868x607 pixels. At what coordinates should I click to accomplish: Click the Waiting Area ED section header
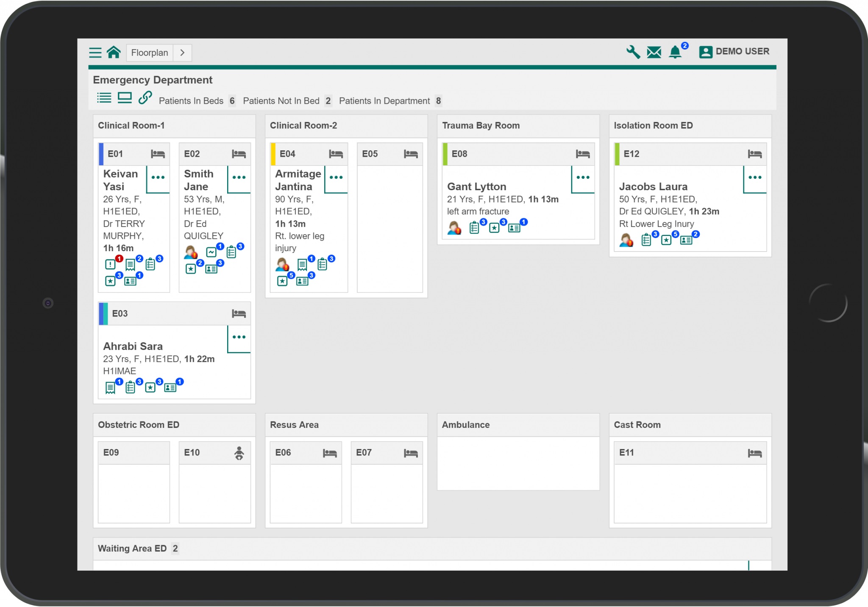[x=132, y=548]
